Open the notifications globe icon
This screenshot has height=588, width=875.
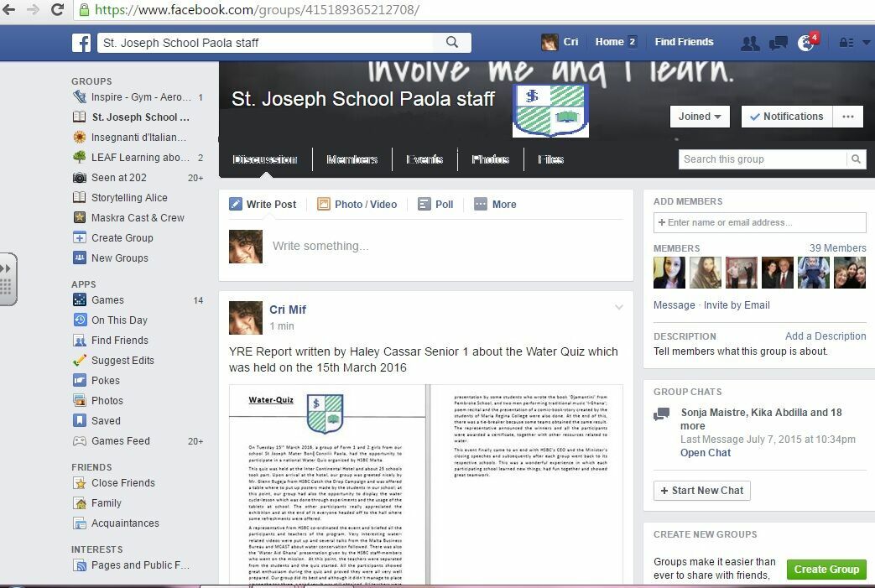(x=805, y=43)
